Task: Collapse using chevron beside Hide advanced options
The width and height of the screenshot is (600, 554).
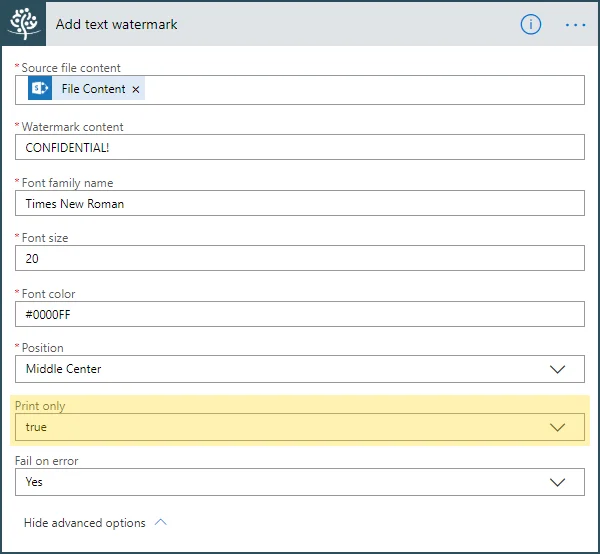Action: coord(161,522)
